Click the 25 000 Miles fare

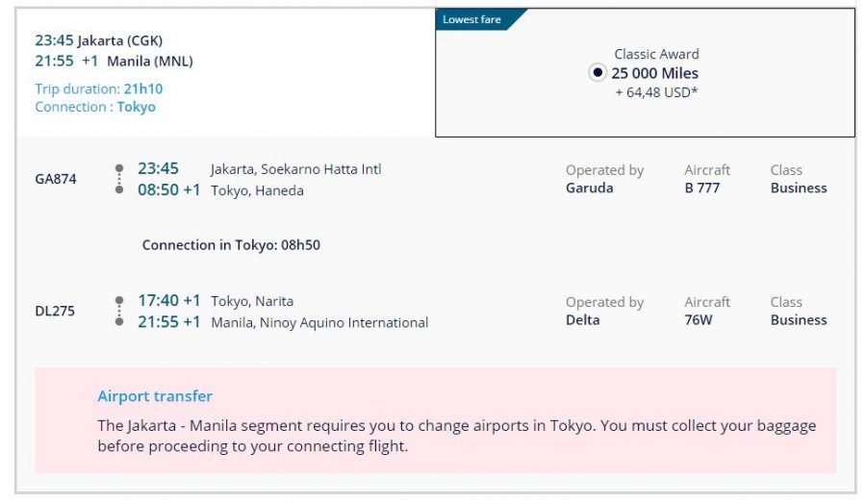(655, 73)
